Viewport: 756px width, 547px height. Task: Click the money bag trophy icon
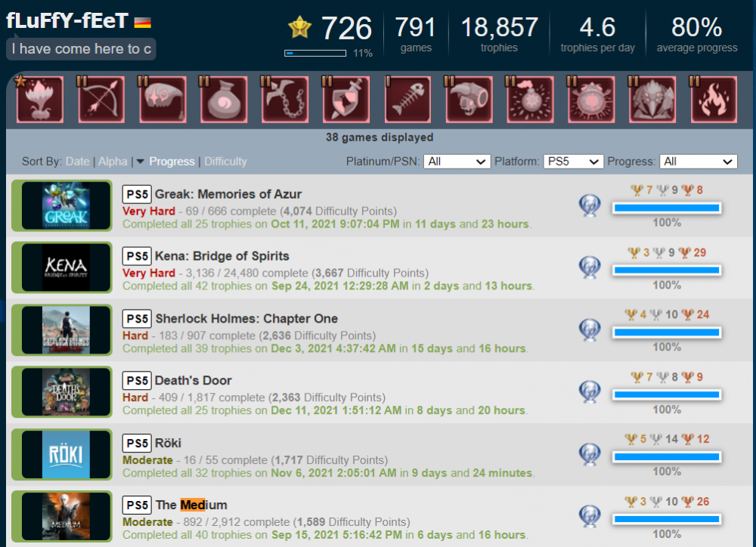pos(224,99)
